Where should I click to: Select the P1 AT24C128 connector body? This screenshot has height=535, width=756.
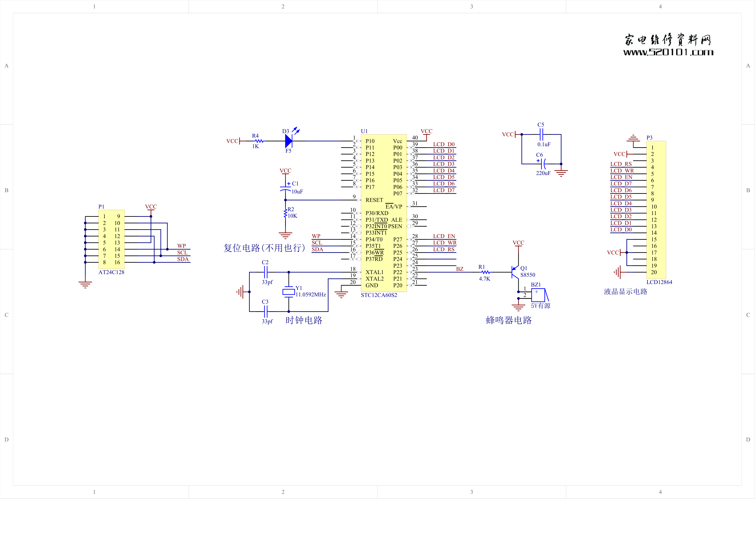click(112, 240)
